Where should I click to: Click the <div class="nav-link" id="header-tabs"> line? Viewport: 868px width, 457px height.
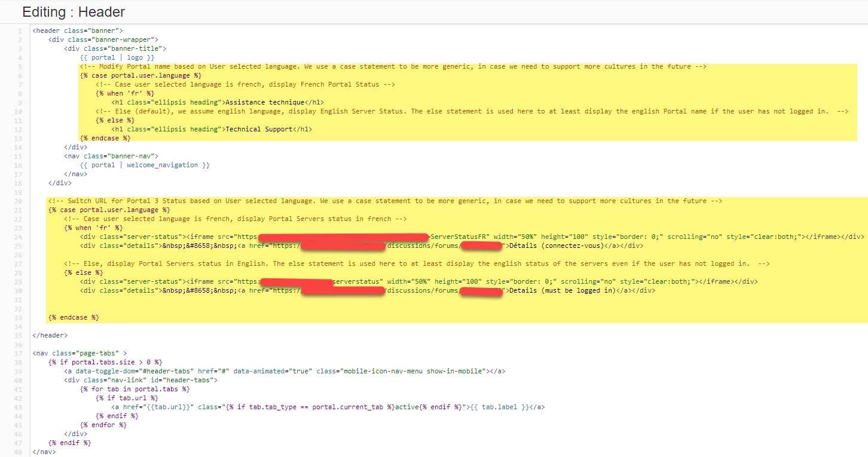point(141,380)
